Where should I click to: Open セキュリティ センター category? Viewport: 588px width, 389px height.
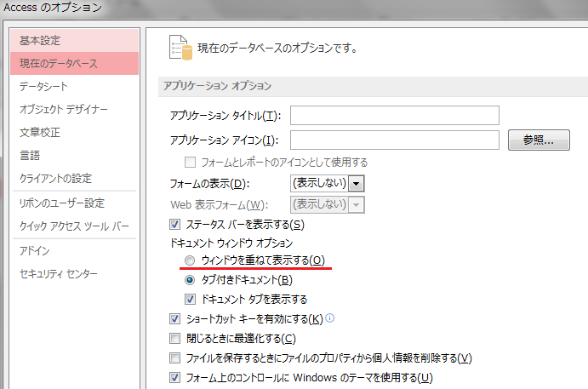pyautogui.click(x=75, y=274)
